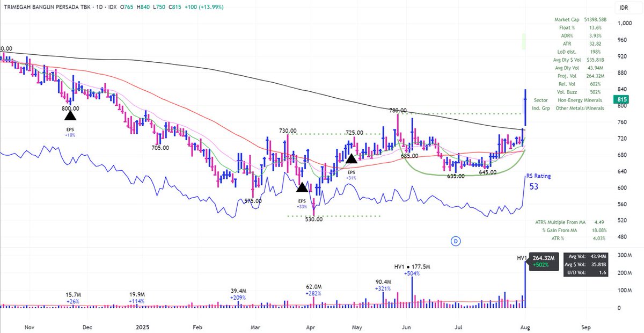This screenshot has height=333, width=644.
Task: Click the 480 price axis label
Action: pyautogui.click(x=621, y=237)
